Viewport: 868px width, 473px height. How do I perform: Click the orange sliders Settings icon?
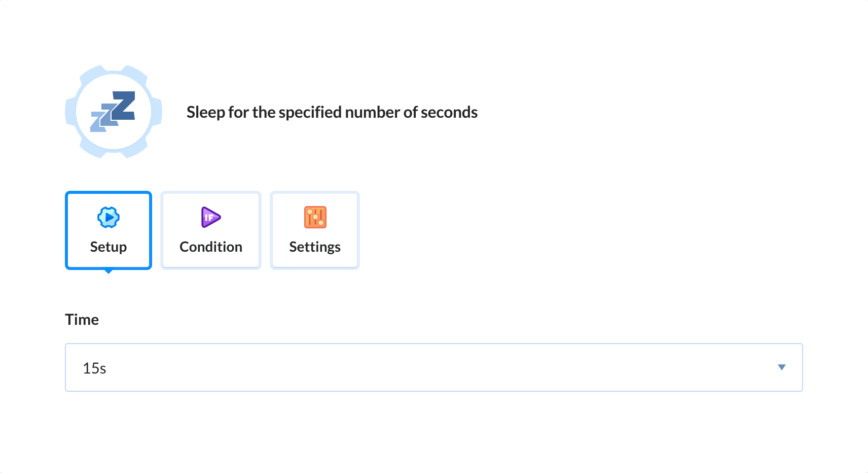[315, 217]
